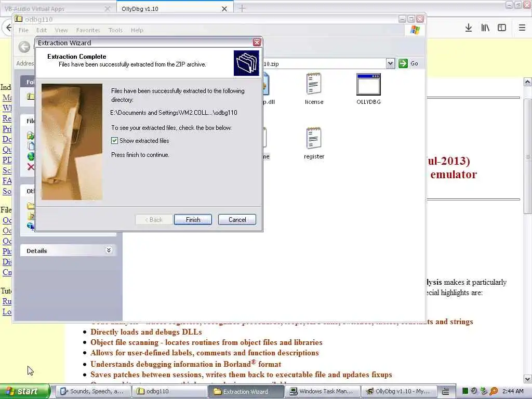
Task: Open the Help menu in odbg110 window
Action: tap(137, 30)
